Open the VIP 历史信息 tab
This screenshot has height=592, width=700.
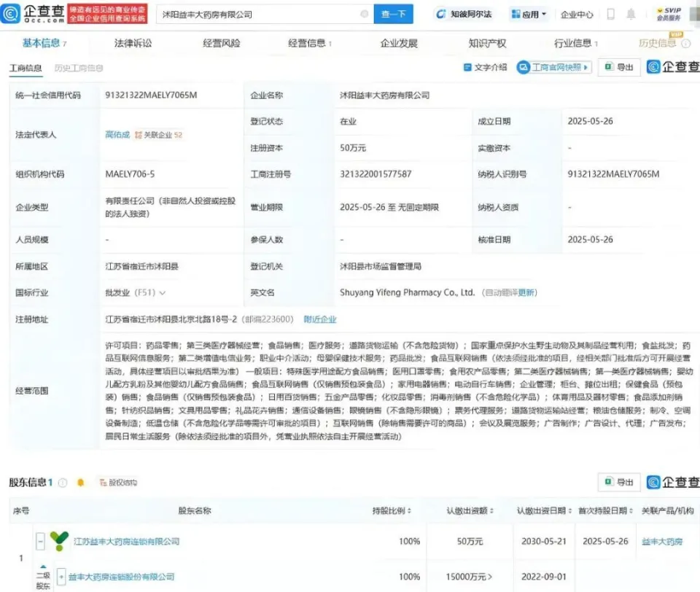[x=657, y=43]
